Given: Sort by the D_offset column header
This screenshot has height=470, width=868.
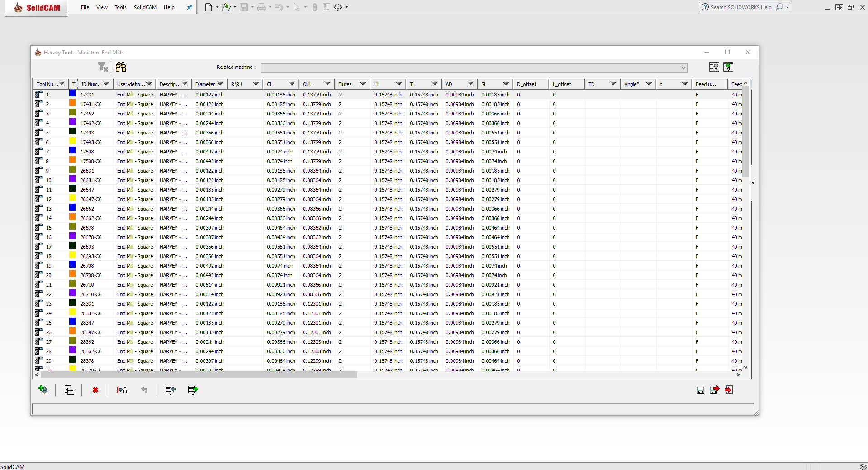Looking at the screenshot, I should click(531, 84).
